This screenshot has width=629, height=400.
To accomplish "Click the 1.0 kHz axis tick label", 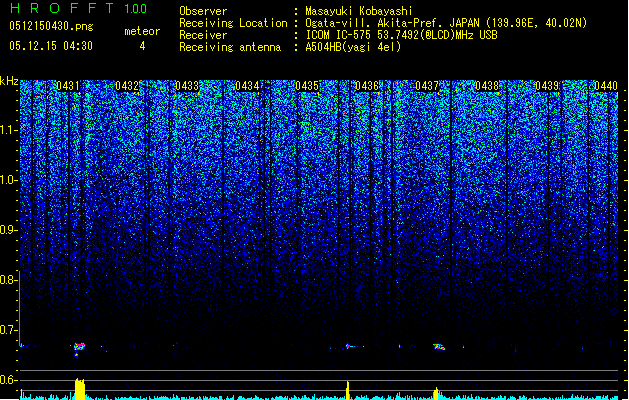I will pyautogui.click(x=9, y=180).
